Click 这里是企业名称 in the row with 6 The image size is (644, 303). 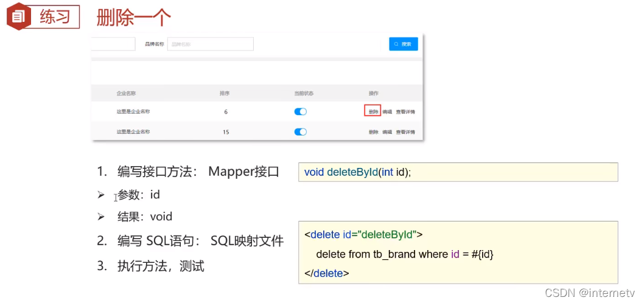click(x=133, y=111)
